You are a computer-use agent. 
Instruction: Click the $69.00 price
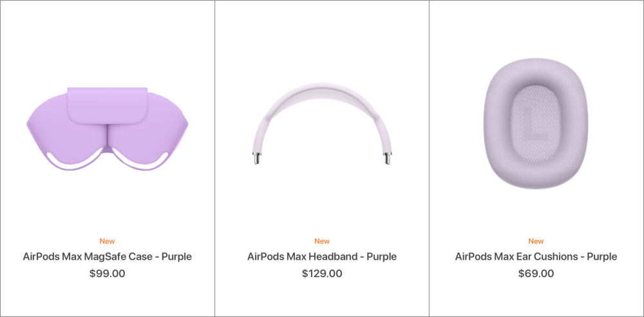(536, 273)
